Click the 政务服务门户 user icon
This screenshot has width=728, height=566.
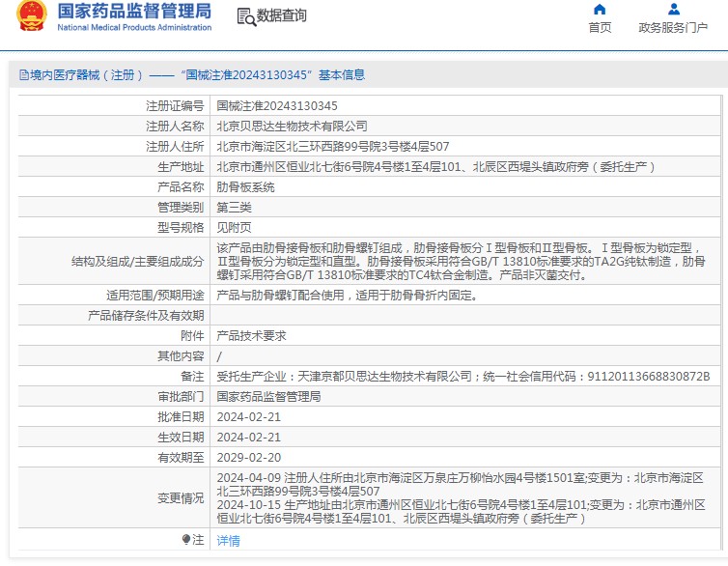(x=674, y=10)
